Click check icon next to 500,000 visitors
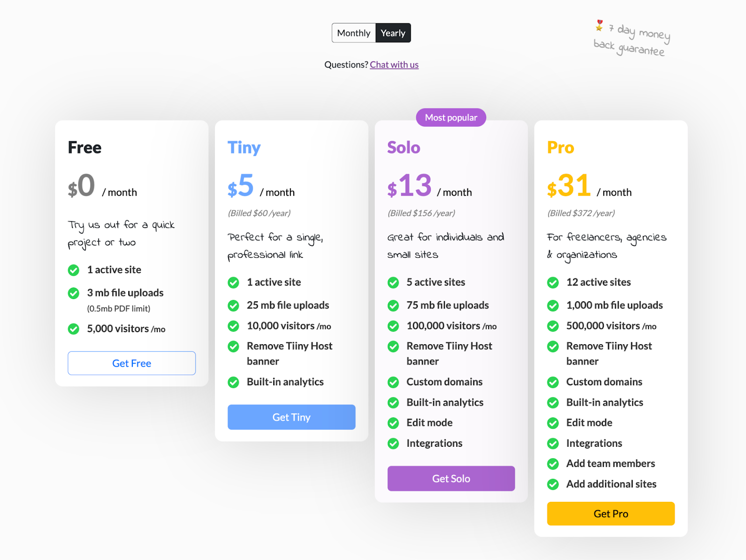746x560 pixels. click(x=553, y=326)
